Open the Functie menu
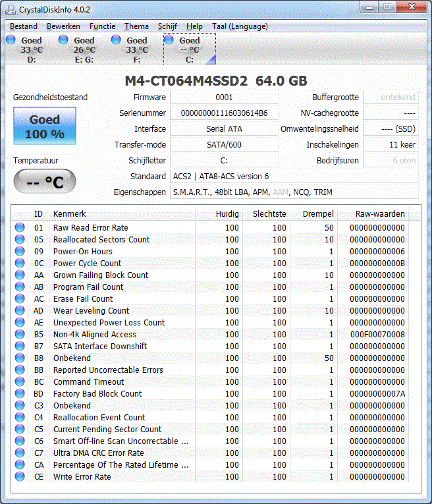 (102, 26)
